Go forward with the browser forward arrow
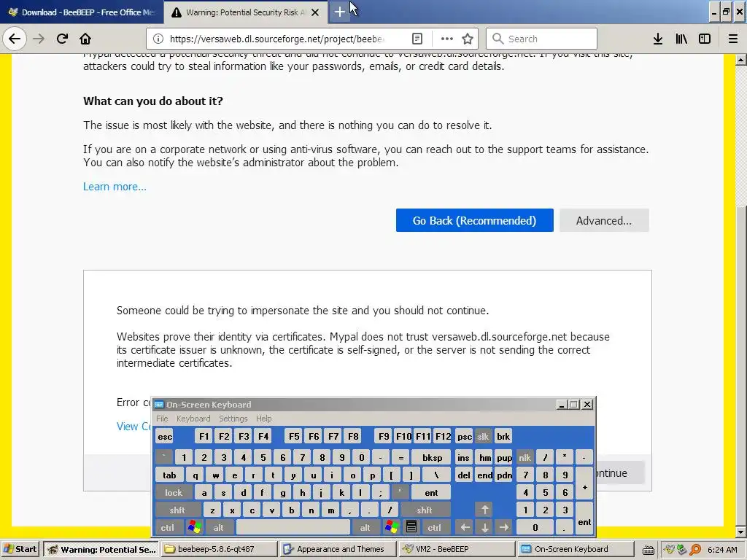This screenshot has width=747, height=560. (x=39, y=39)
